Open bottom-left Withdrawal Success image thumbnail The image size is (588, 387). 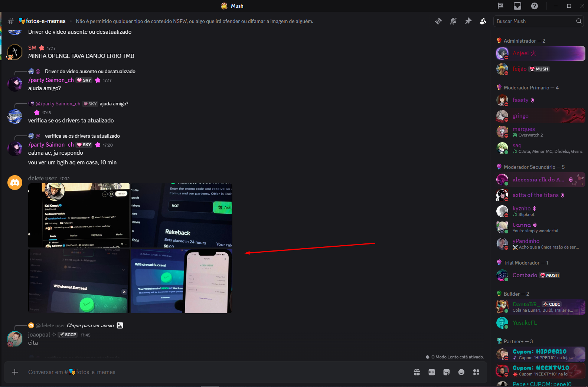(x=79, y=281)
